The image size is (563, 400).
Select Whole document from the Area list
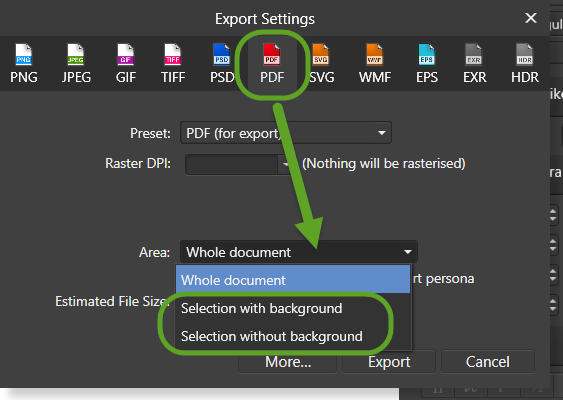click(x=293, y=280)
